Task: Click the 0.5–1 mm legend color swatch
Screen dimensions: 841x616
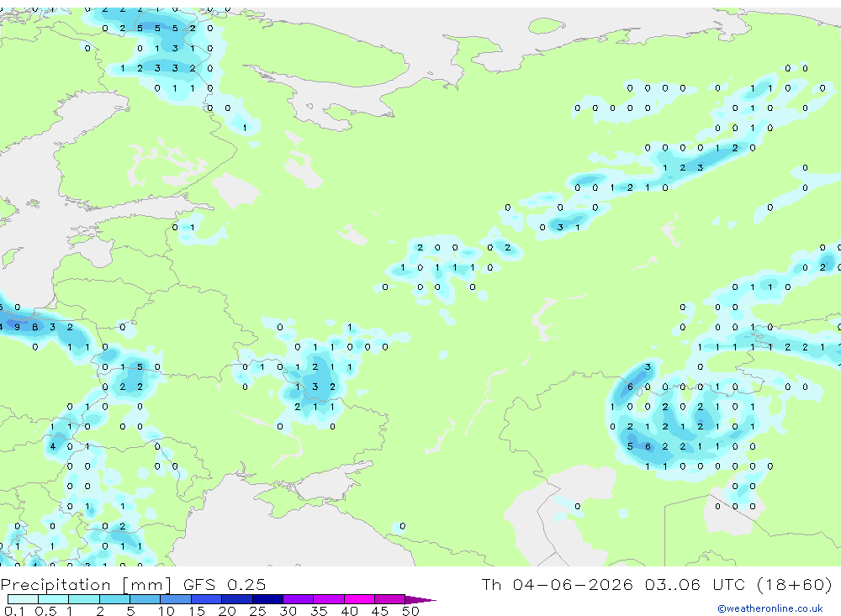Action: [x=54, y=599]
